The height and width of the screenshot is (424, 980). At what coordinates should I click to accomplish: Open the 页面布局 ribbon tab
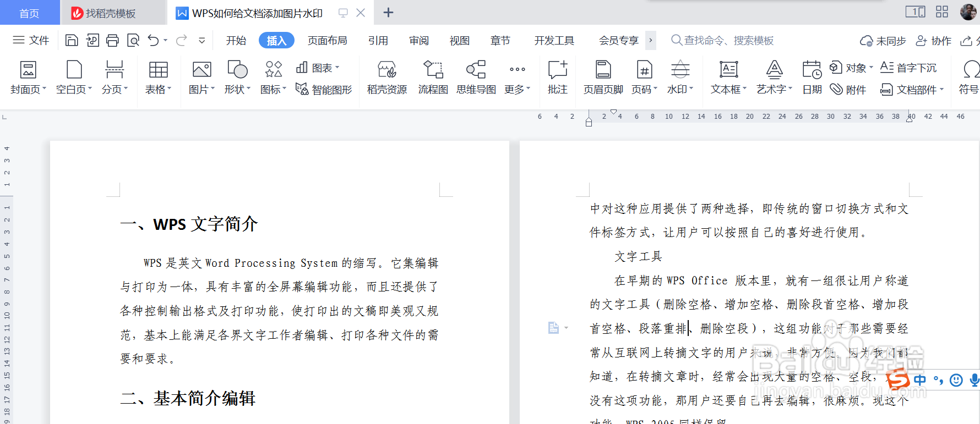click(x=327, y=40)
